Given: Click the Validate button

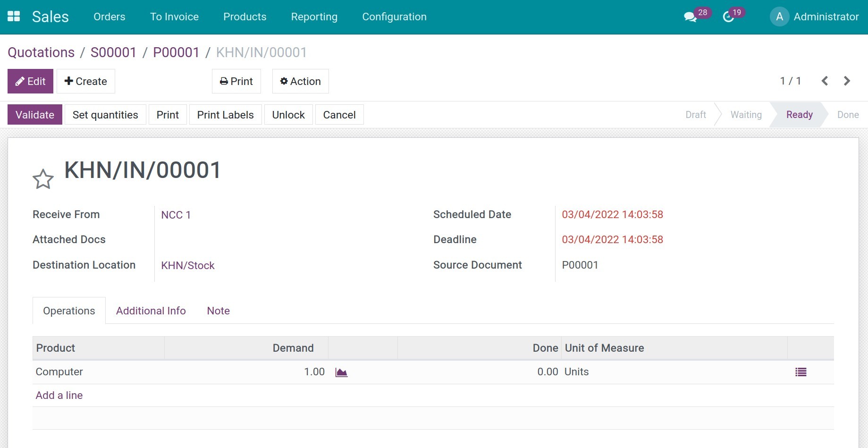Looking at the screenshot, I should click(x=35, y=115).
